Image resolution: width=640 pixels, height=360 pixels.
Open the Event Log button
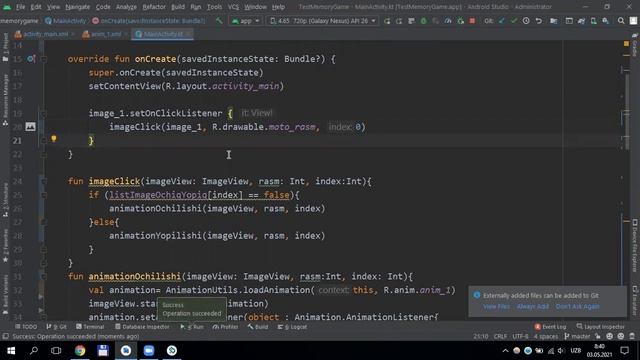coord(550,327)
